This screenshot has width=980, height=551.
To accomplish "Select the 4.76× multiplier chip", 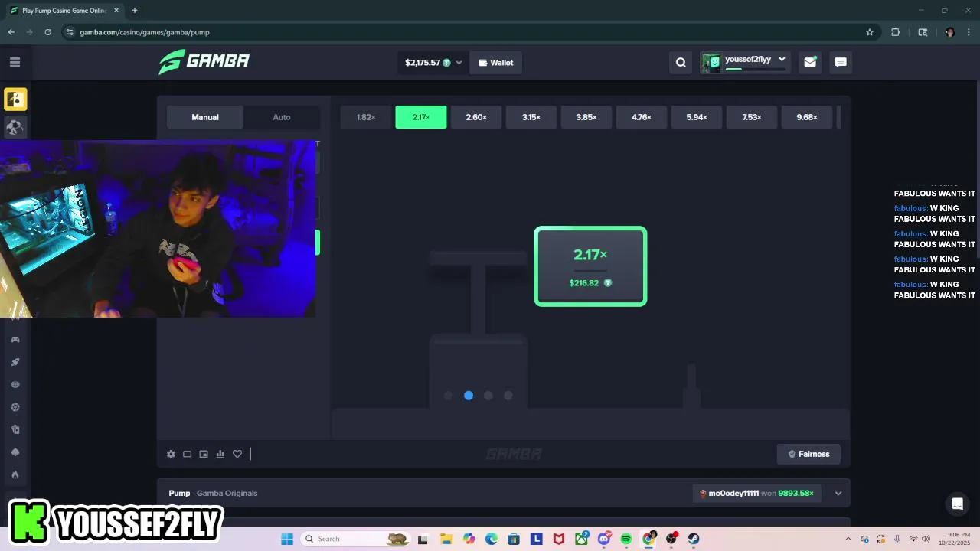I will pos(642,117).
